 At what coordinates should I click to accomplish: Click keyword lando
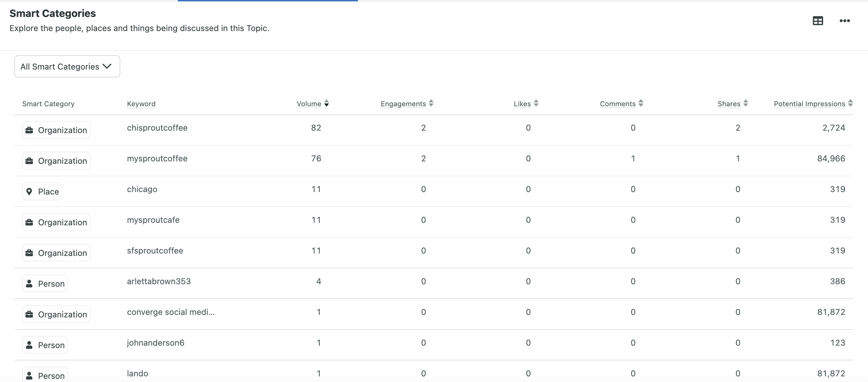[137, 374]
